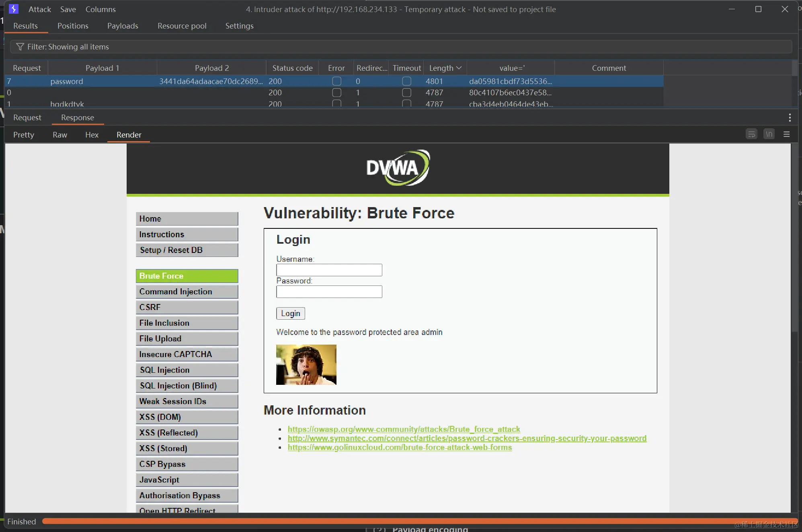Select result row with payload password

coord(334,81)
